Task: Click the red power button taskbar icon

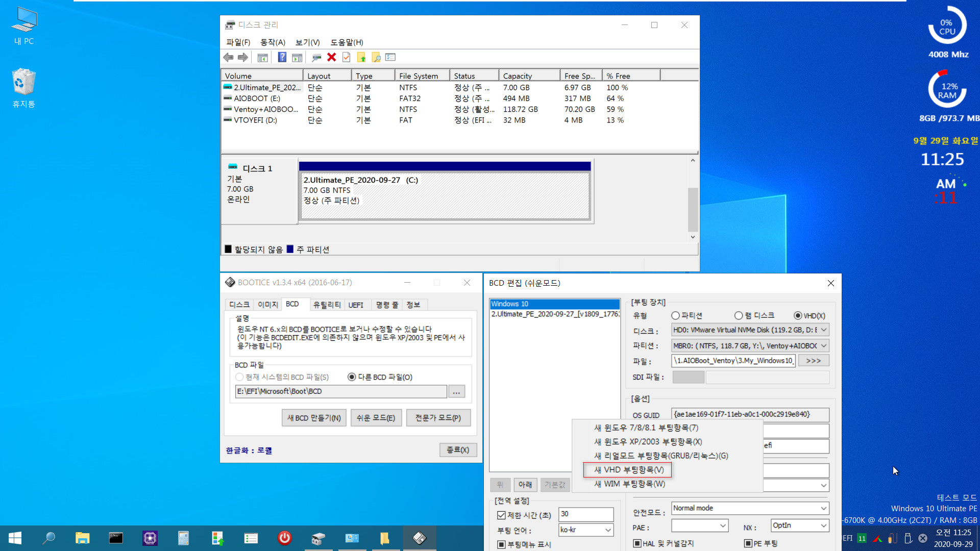Action: tap(284, 538)
